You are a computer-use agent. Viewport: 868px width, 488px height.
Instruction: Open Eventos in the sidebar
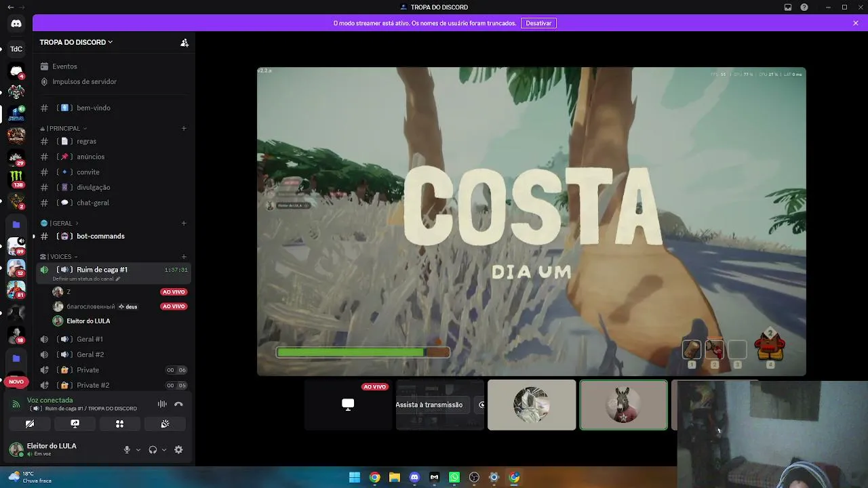pyautogui.click(x=113, y=66)
